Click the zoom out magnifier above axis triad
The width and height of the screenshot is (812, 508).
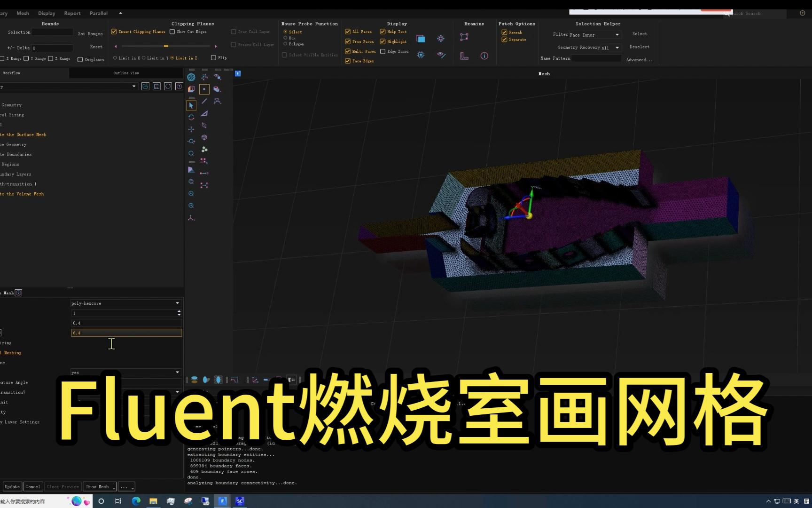191,206
